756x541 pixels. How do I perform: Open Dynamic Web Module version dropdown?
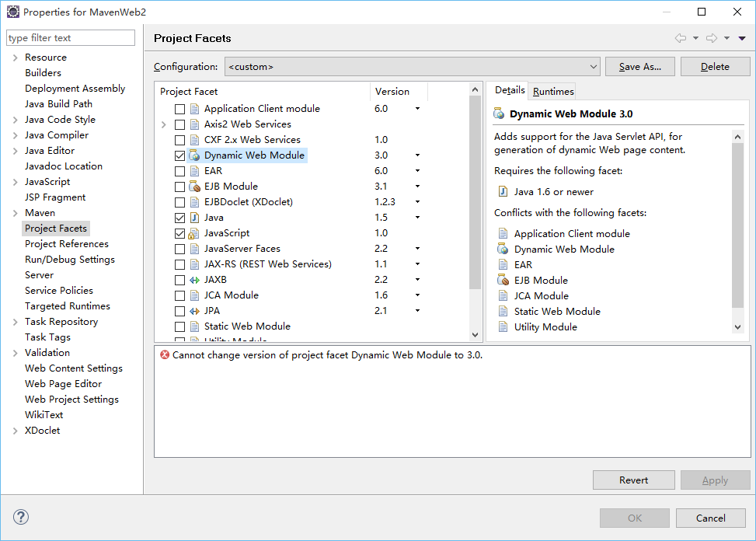pyautogui.click(x=417, y=155)
